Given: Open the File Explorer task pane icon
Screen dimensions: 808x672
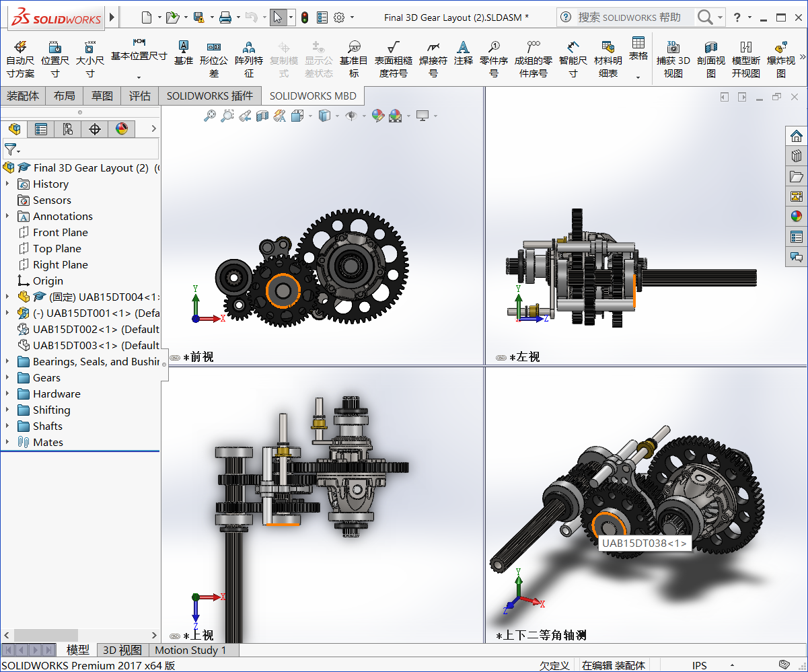Looking at the screenshot, I should point(797,176).
